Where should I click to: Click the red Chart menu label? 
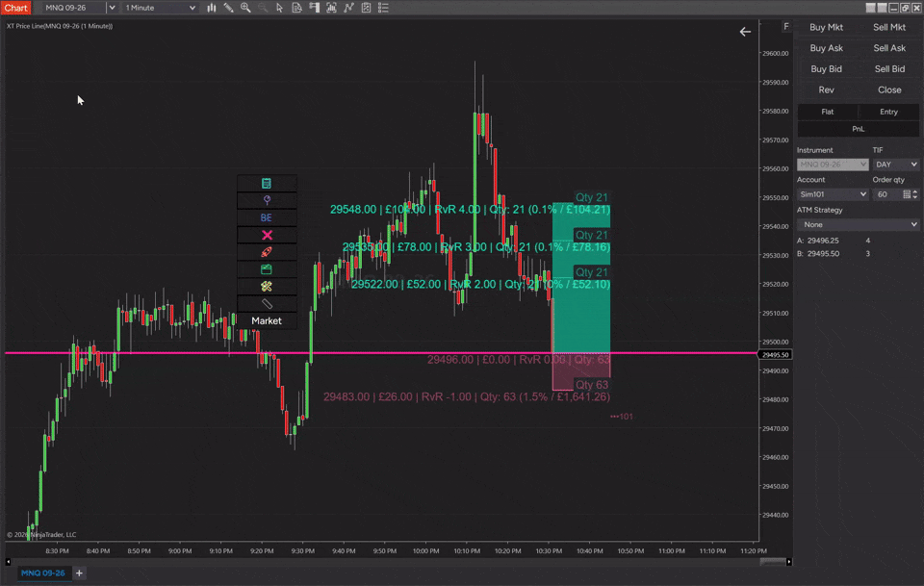(x=15, y=8)
